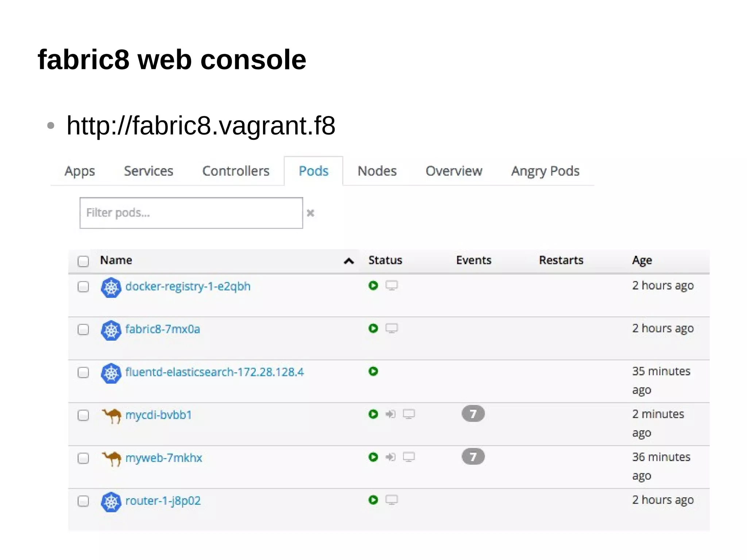Click the Kubernetes icon beside docker-registry-1-e2qbh
This screenshot has height=560, width=747.
(x=111, y=287)
